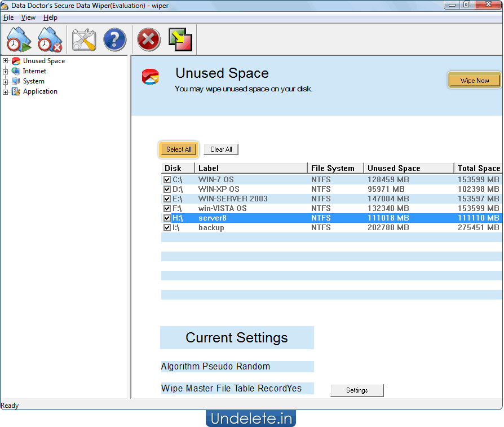
Task: Click the Wipe Master File Table Record text
Action: click(232, 389)
